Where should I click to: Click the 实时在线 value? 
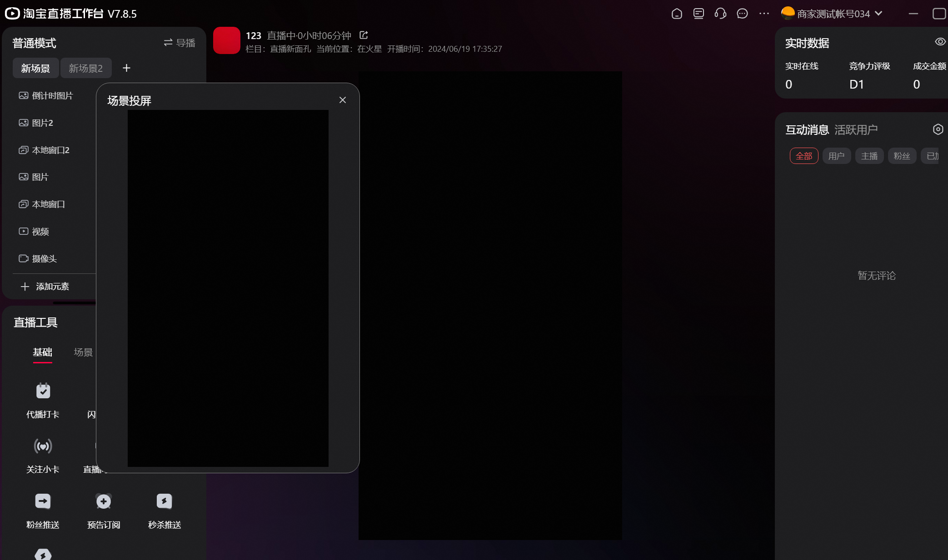click(789, 84)
